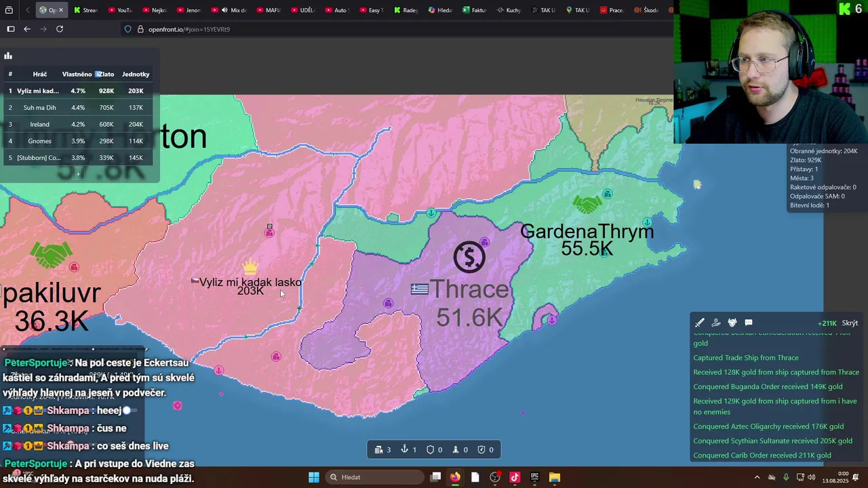
Task: Click the city marker under the S symbol
Action: click(484, 242)
